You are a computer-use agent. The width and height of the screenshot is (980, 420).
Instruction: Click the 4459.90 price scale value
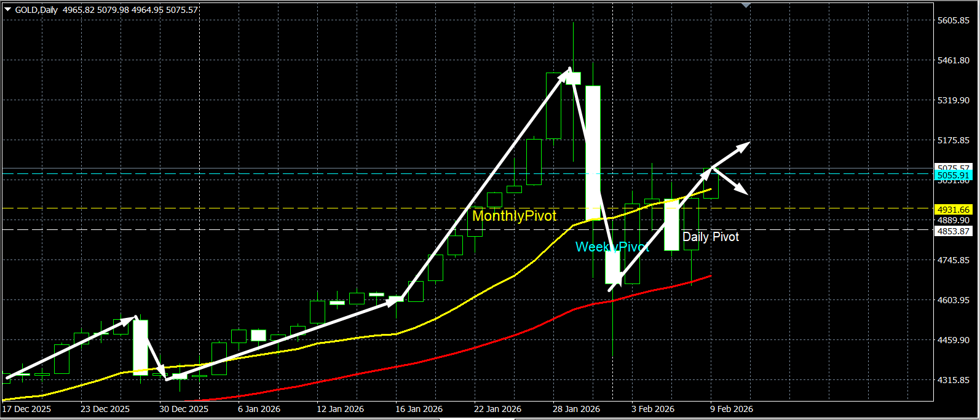pos(954,340)
